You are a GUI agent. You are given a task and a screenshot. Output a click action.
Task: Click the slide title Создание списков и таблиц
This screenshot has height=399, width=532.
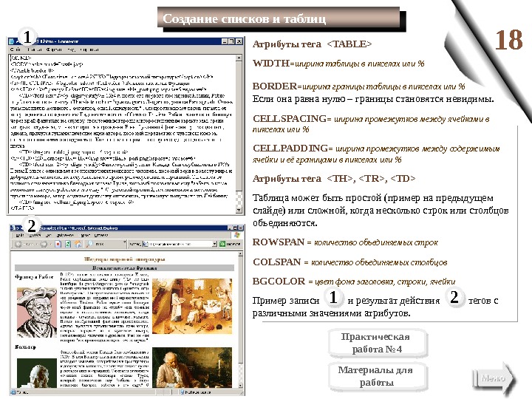click(245, 18)
